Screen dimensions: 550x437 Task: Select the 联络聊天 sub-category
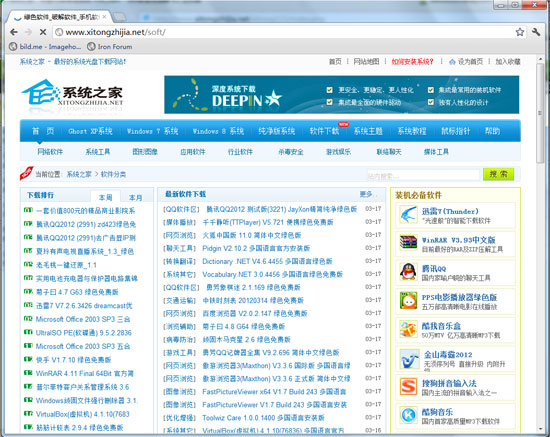tap(389, 152)
